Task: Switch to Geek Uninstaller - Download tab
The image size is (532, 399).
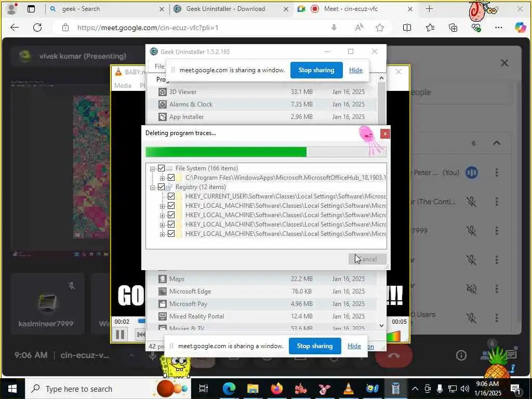Action: point(231,9)
